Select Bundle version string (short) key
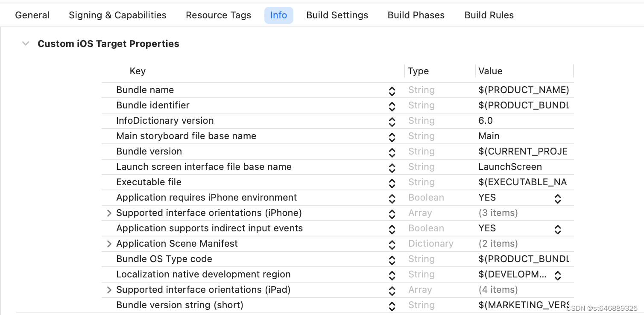The width and height of the screenshot is (644, 315). pos(180,305)
